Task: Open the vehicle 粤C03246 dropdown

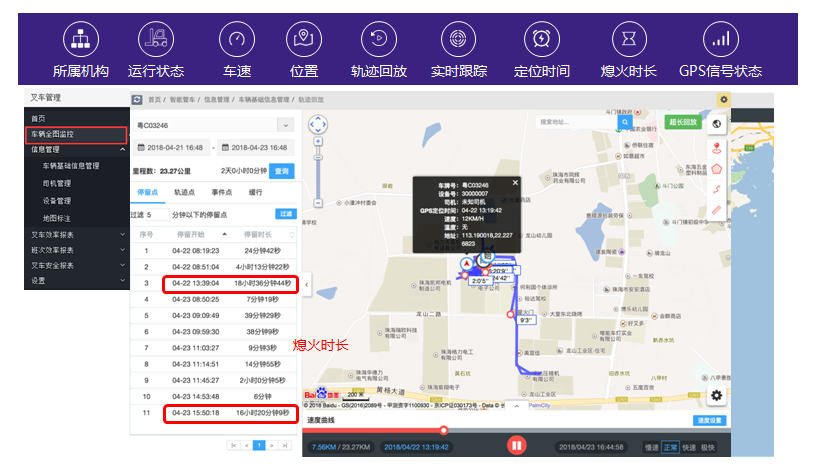Action: click(x=285, y=125)
